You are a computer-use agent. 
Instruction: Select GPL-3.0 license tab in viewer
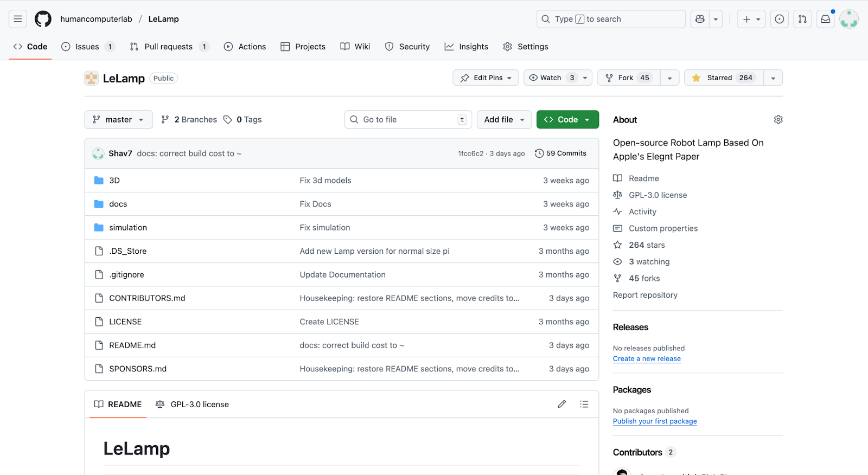[x=192, y=405]
